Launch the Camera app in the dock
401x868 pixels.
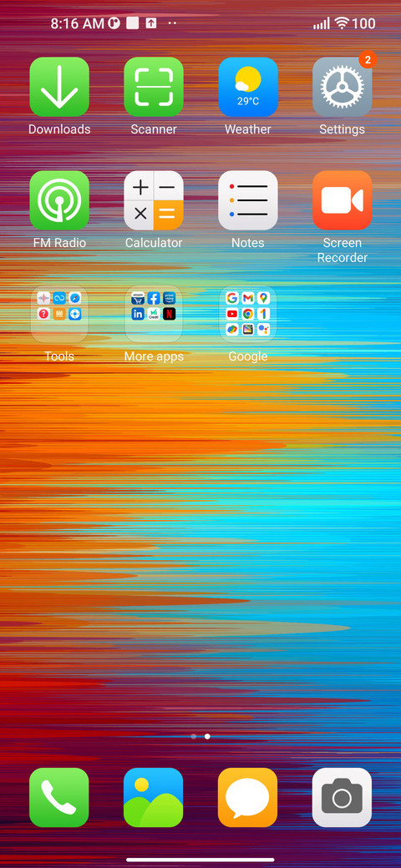(x=342, y=798)
